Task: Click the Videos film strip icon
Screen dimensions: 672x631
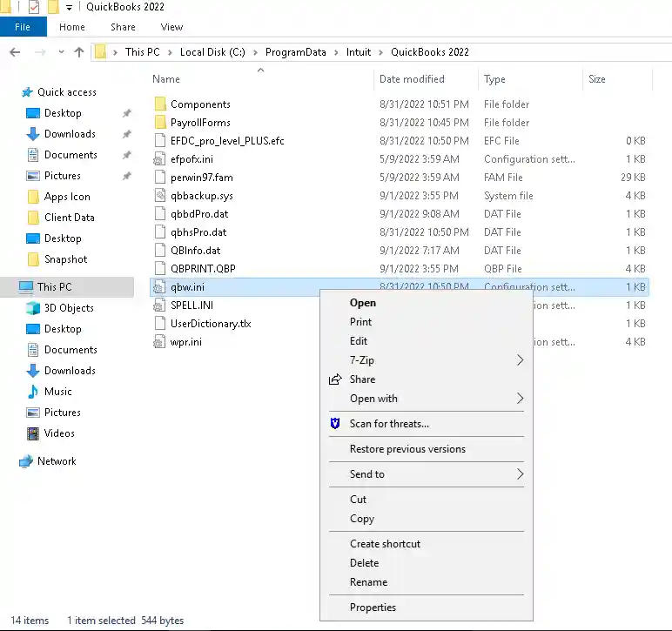Action: pyautogui.click(x=33, y=433)
